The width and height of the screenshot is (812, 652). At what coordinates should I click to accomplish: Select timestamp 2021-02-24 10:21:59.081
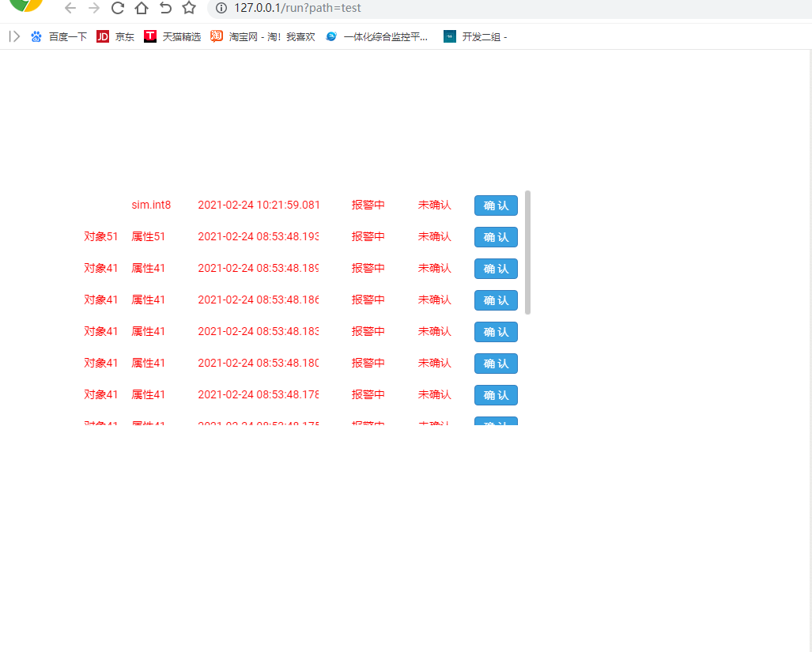259,205
